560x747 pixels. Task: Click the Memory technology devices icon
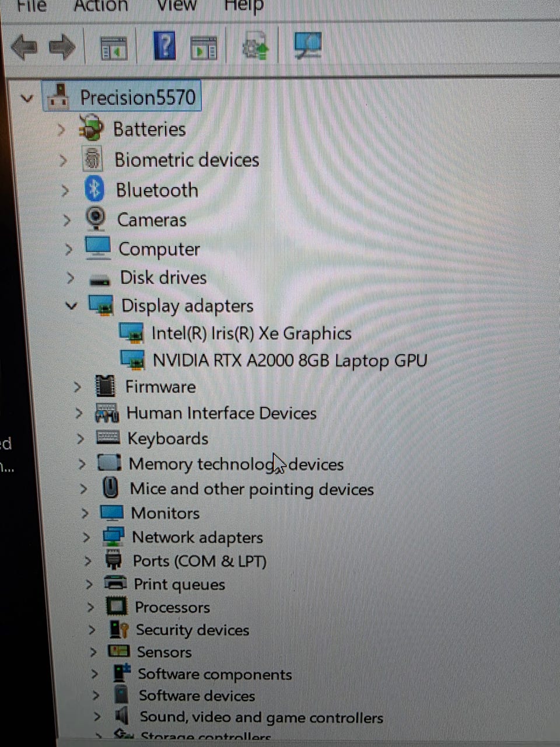coord(109,463)
